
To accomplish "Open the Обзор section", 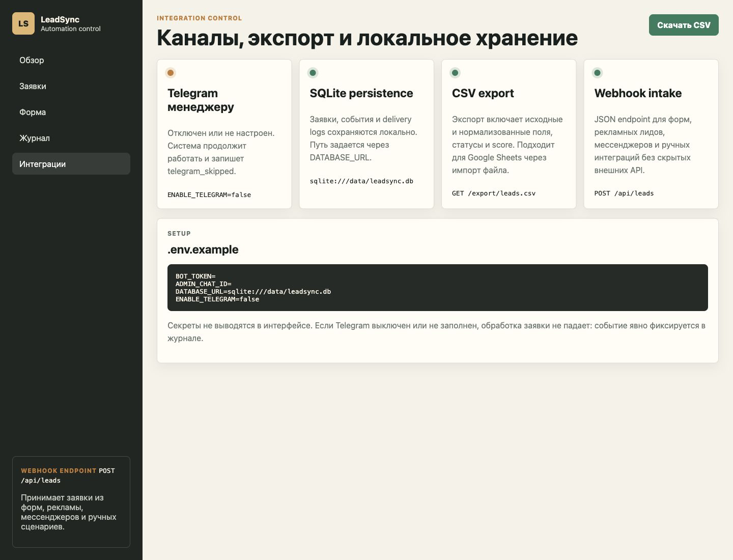I will (71, 60).
